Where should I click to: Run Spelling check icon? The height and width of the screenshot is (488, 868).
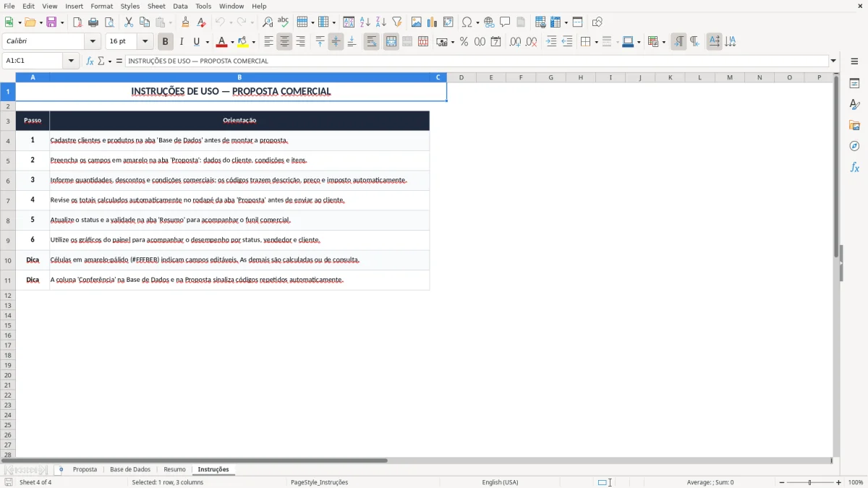pyautogui.click(x=284, y=22)
